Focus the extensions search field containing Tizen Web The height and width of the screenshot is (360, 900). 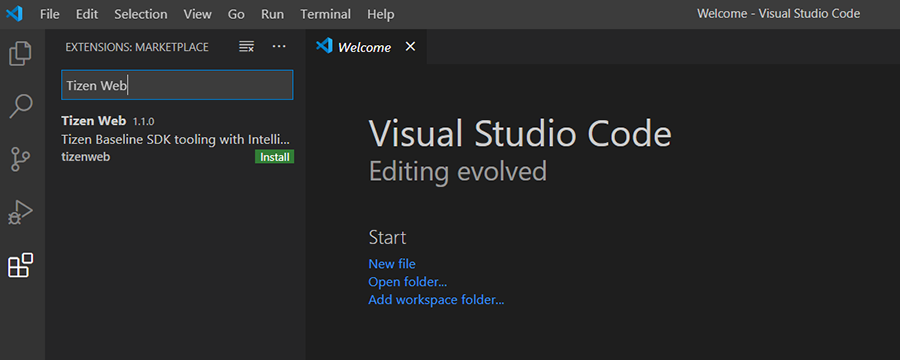coord(177,85)
